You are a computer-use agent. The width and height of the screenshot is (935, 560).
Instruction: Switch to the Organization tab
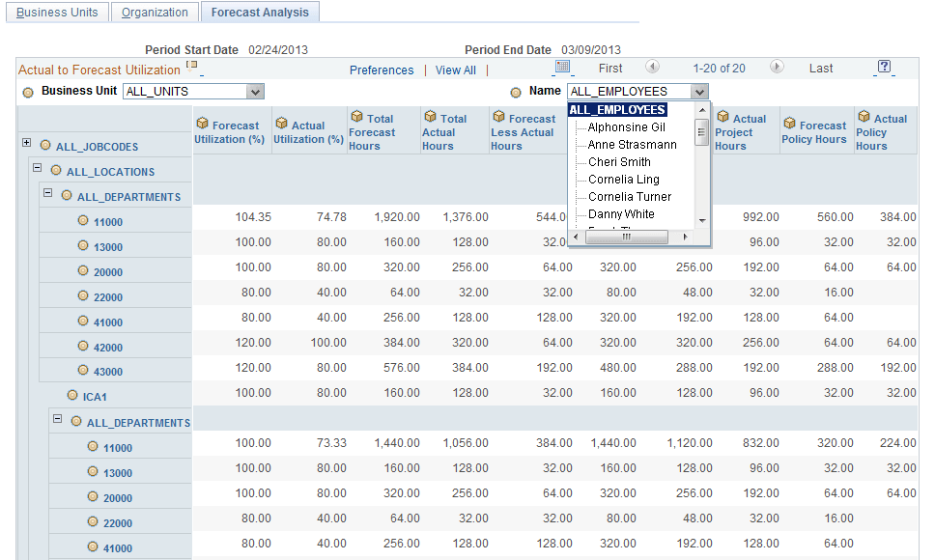tap(155, 12)
